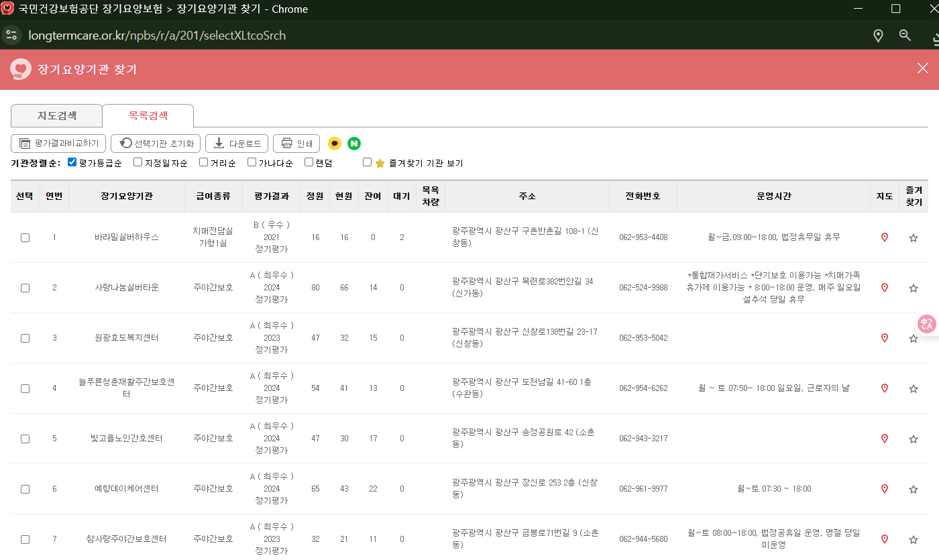Favorite star for 빛고을노인간호센터 row
939x560 pixels.
click(x=913, y=439)
